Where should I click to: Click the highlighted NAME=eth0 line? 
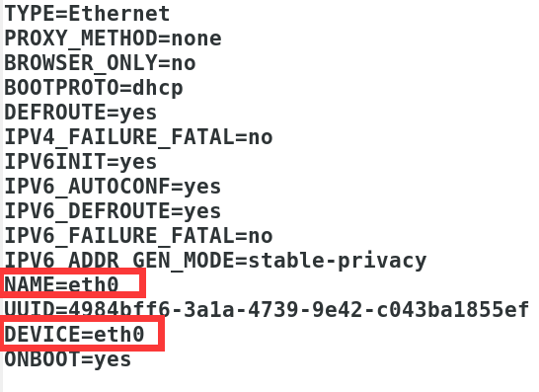click(x=61, y=285)
